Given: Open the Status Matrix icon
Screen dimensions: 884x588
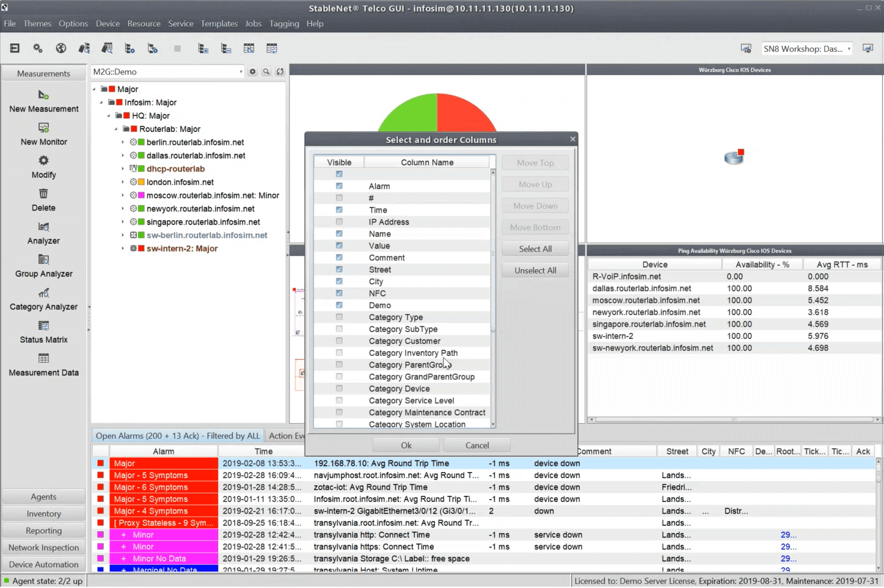Looking at the screenshot, I should tap(43, 325).
